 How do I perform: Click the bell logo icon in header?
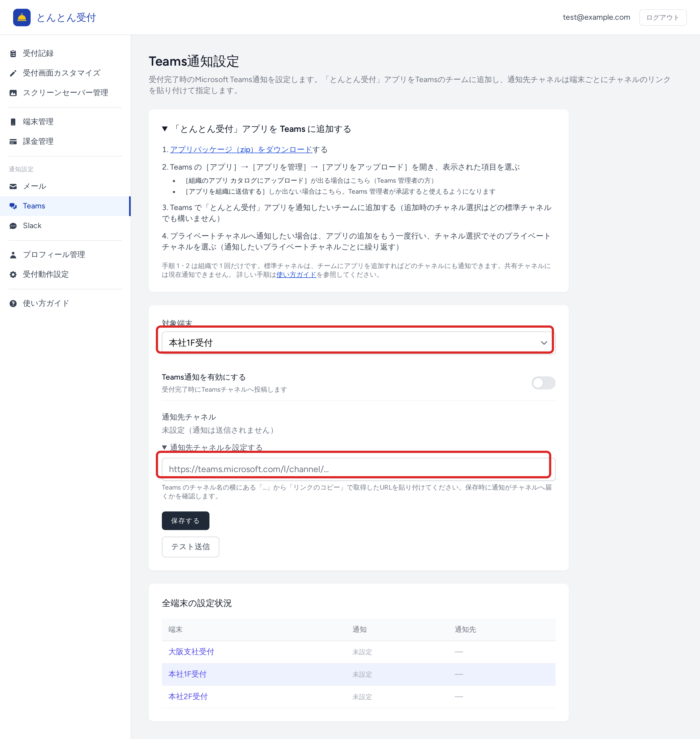[22, 18]
